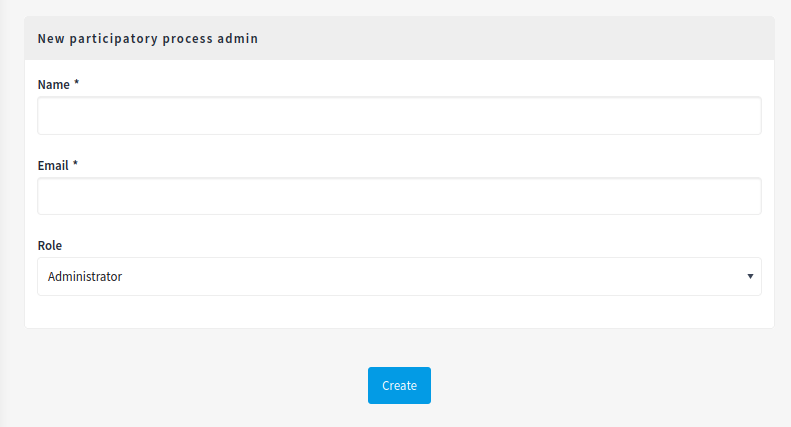791x427 pixels.
Task: Place the cursor in the empty Email input
Action: click(x=399, y=196)
